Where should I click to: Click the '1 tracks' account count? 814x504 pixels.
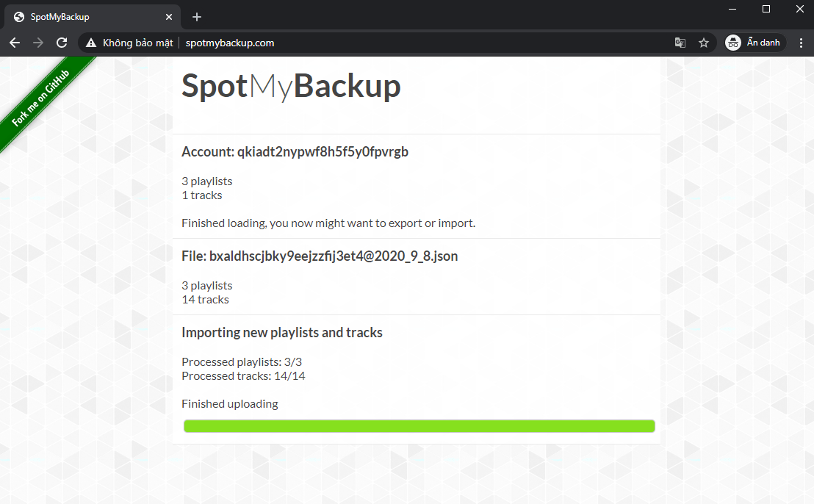pyautogui.click(x=202, y=195)
